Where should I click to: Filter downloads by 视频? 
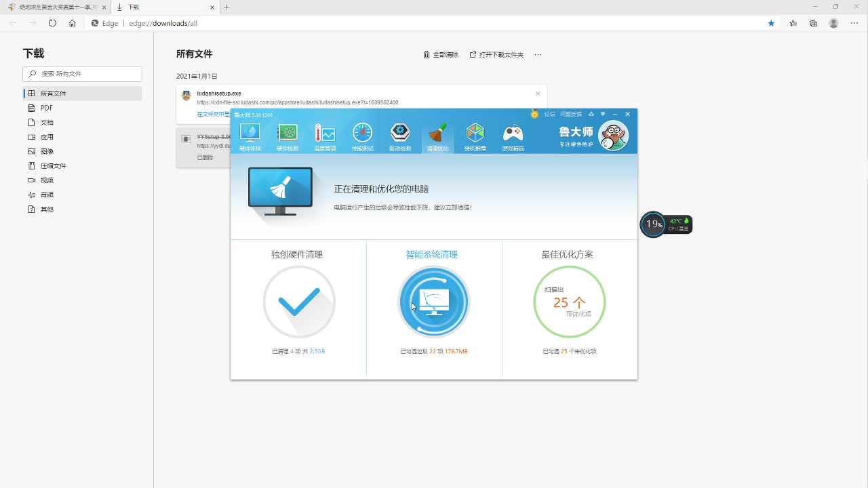82,180
